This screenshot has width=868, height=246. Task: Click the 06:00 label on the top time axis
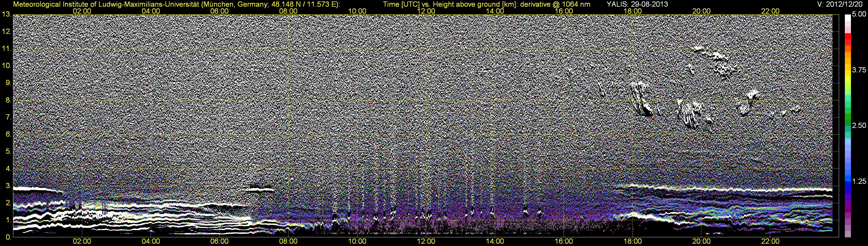(219, 11)
